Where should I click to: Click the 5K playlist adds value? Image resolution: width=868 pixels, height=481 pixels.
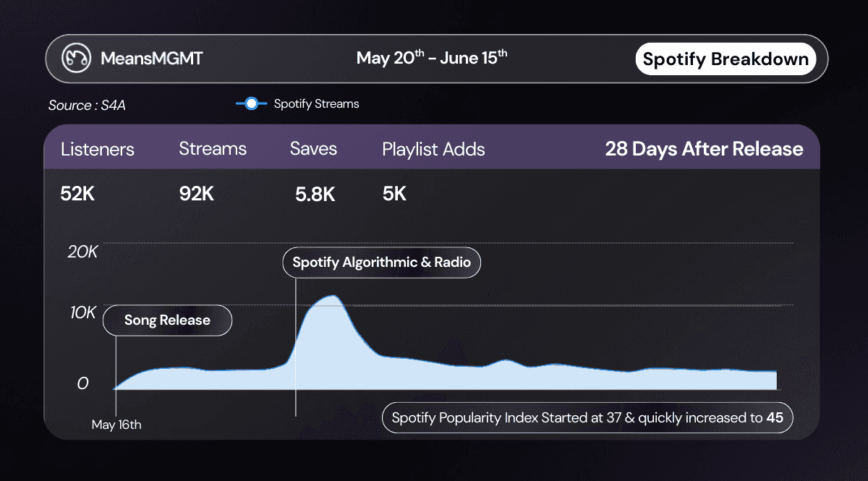[x=394, y=194]
